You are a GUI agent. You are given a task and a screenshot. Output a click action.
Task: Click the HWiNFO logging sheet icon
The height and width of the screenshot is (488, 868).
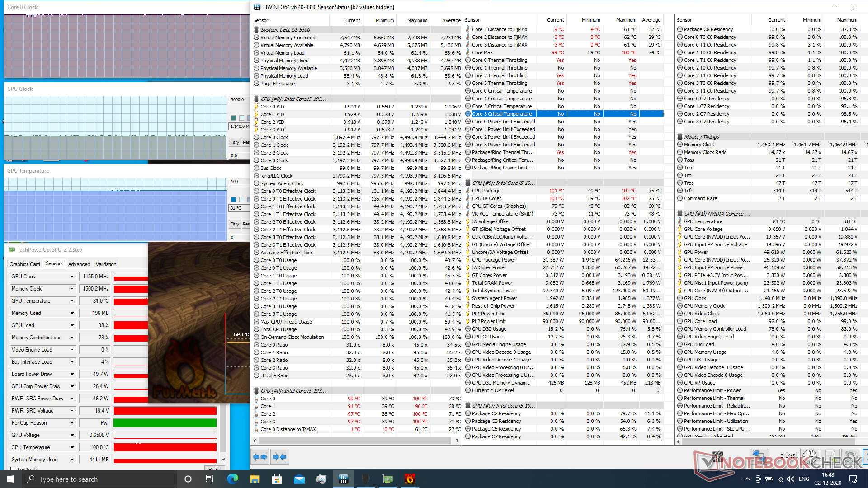point(830,457)
